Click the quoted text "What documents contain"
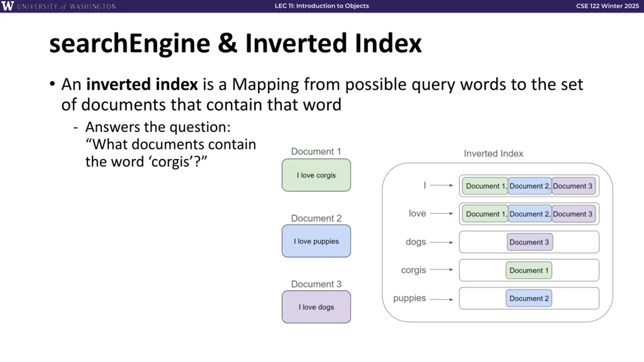This screenshot has width=644, height=362. tap(171, 144)
